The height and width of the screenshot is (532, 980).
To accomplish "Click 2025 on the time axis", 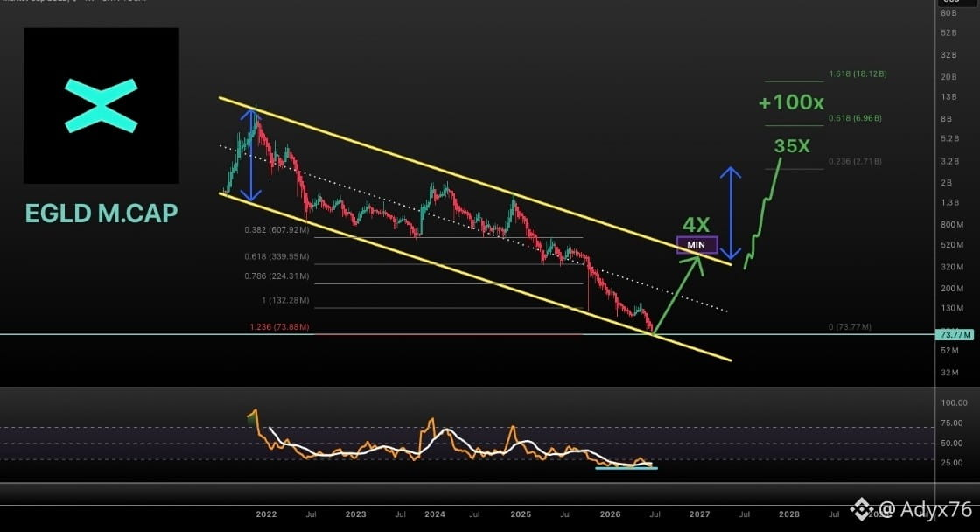I will point(520,514).
